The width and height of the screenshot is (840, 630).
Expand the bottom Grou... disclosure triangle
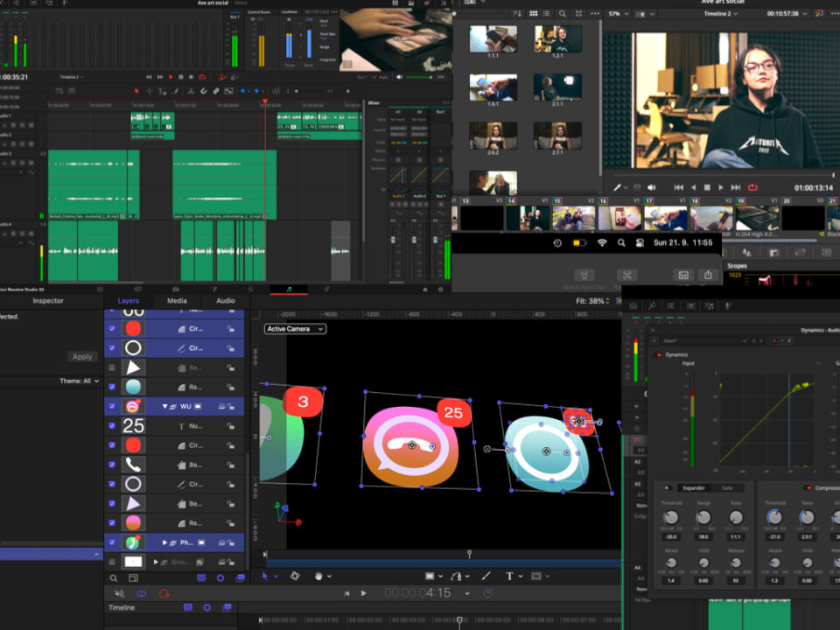156,562
